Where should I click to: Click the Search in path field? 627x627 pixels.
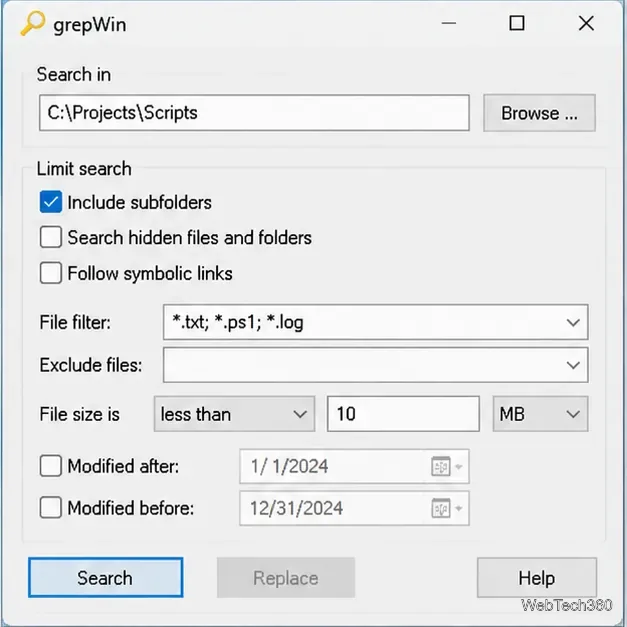(254, 113)
